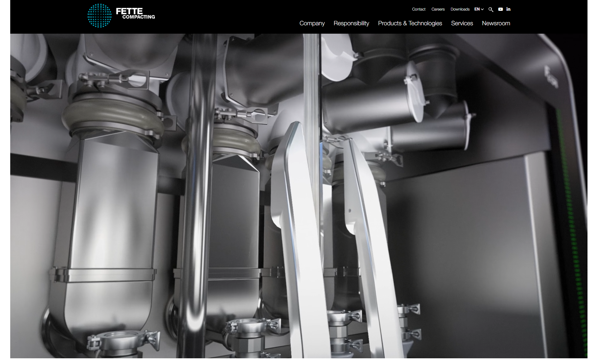Open the Downloads link
This screenshot has width=592, height=364.
460,9
